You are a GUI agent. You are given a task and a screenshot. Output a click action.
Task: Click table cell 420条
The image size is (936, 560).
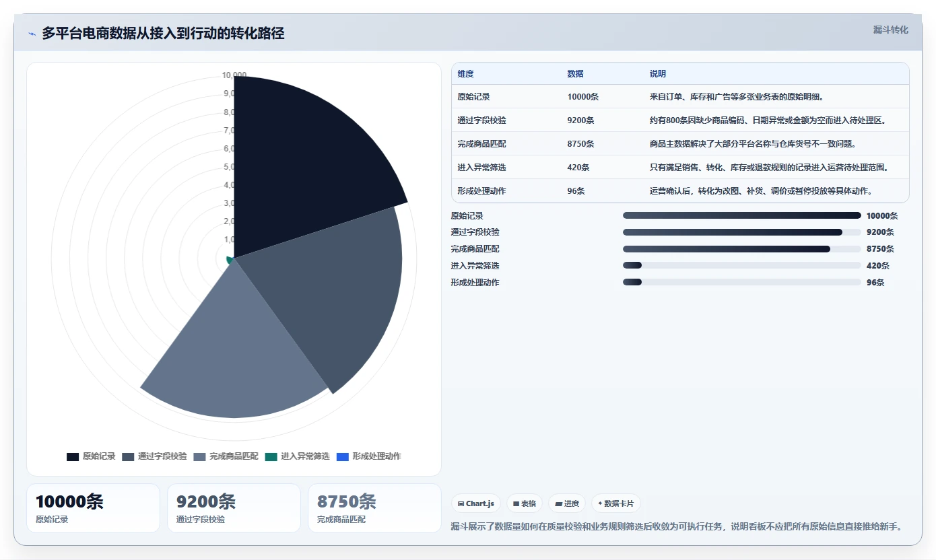pos(578,168)
